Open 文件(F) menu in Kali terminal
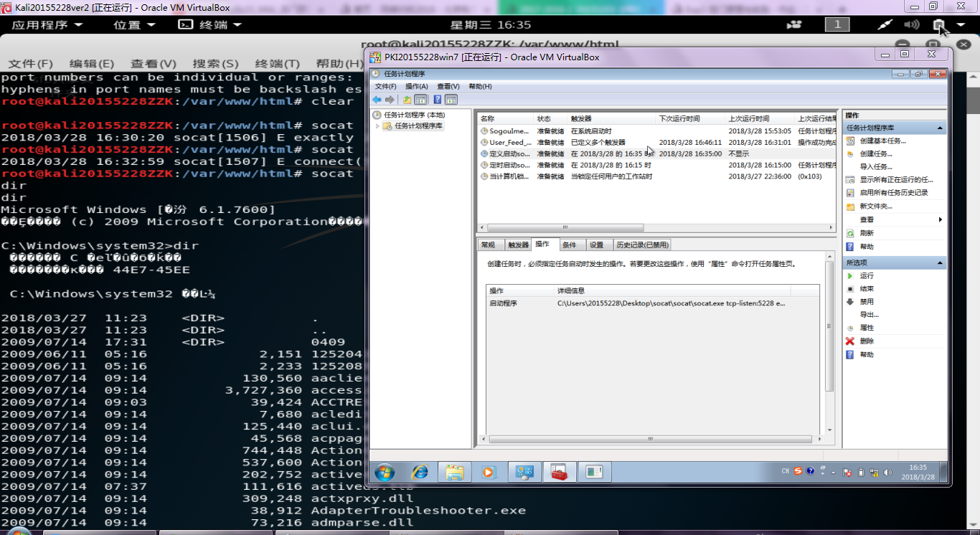 [x=31, y=64]
